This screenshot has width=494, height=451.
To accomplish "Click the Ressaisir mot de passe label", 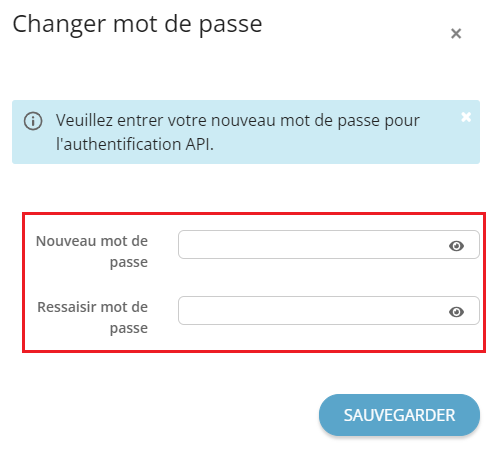I will pyautogui.click(x=92, y=317).
